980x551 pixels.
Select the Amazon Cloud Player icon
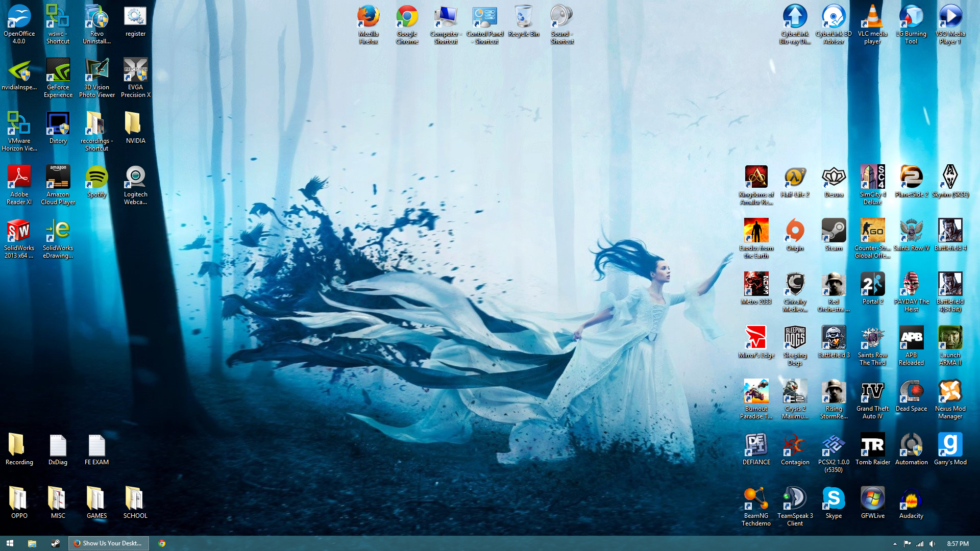coord(58,185)
